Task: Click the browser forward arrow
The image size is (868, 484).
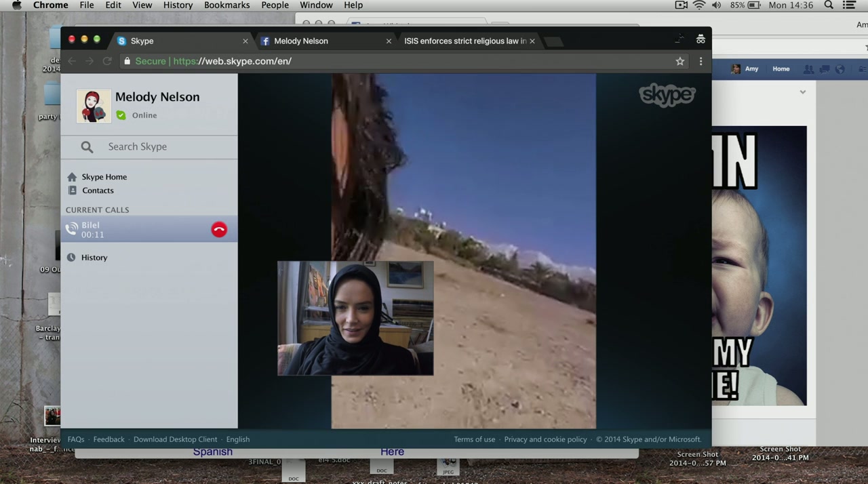Action: pyautogui.click(x=90, y=61)
